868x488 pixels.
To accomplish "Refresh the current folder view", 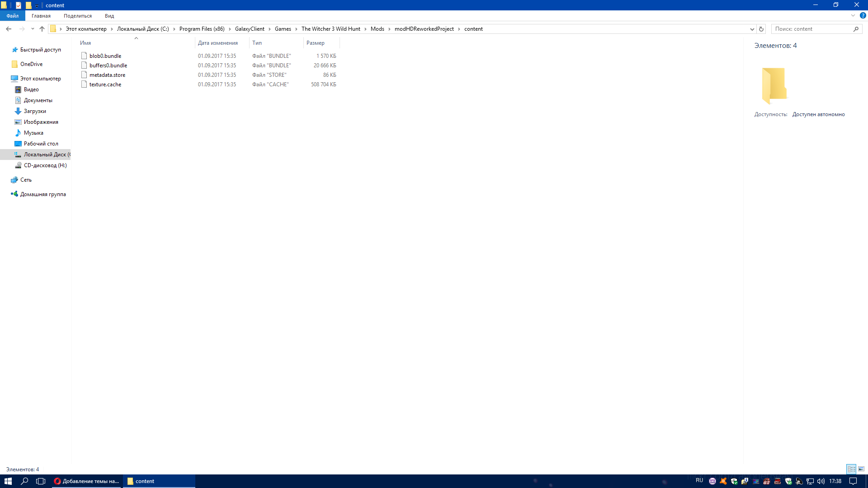I will 761,29.
